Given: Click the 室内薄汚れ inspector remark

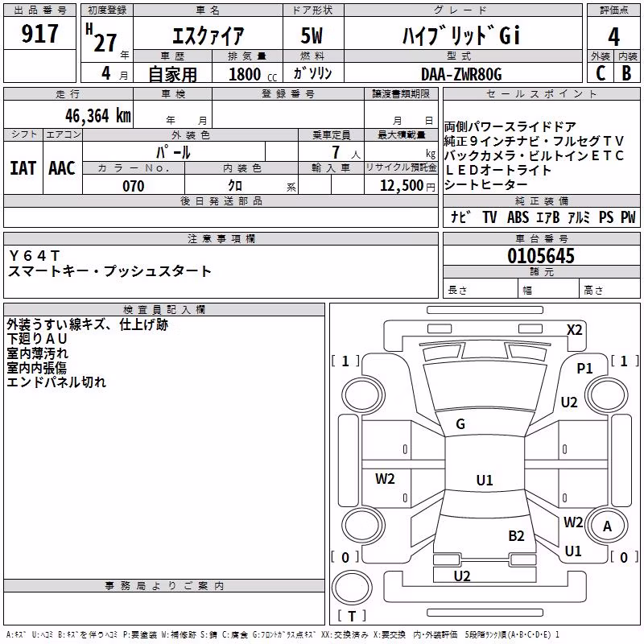Looking at the screenshot, I should pyautogui.click(x=37, y=353).
